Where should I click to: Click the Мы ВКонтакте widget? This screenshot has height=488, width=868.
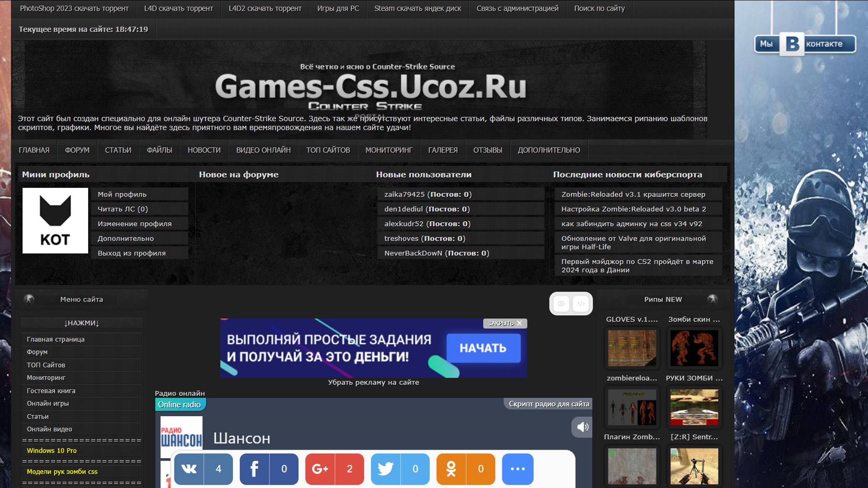point(804,43)
